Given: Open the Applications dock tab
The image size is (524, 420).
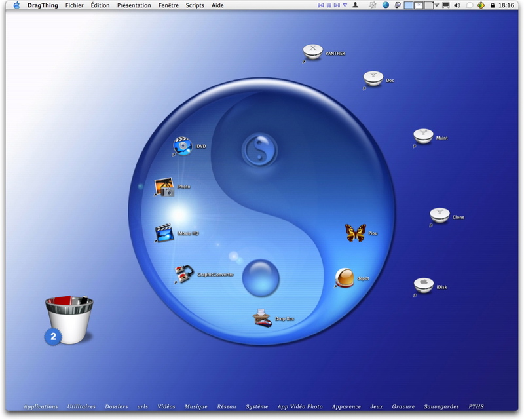Looking at the screenshot, I should click(x=41, y=406).
